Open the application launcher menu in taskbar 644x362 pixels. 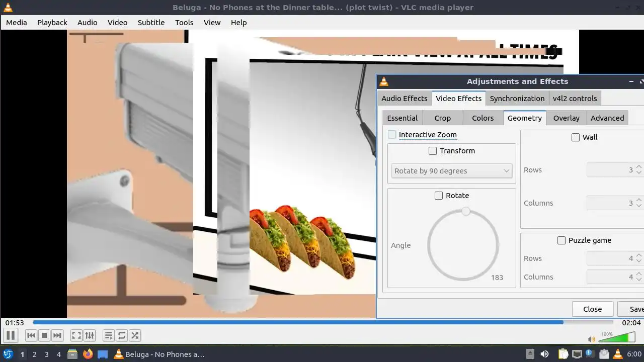click(8, 354)
